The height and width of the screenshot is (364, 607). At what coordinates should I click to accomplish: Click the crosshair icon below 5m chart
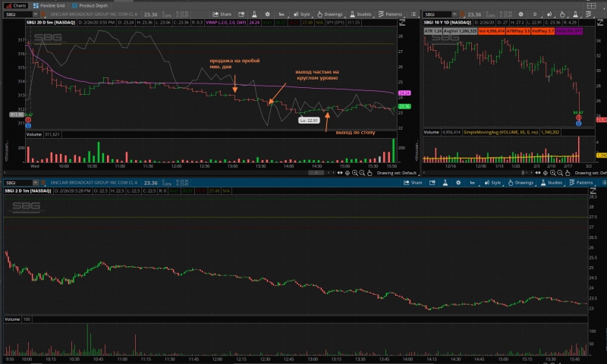(348, 173)
